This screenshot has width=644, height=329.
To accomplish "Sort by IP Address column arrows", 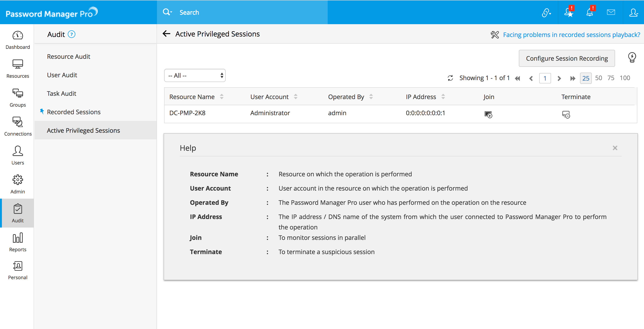I will click(x=443, y=97).
